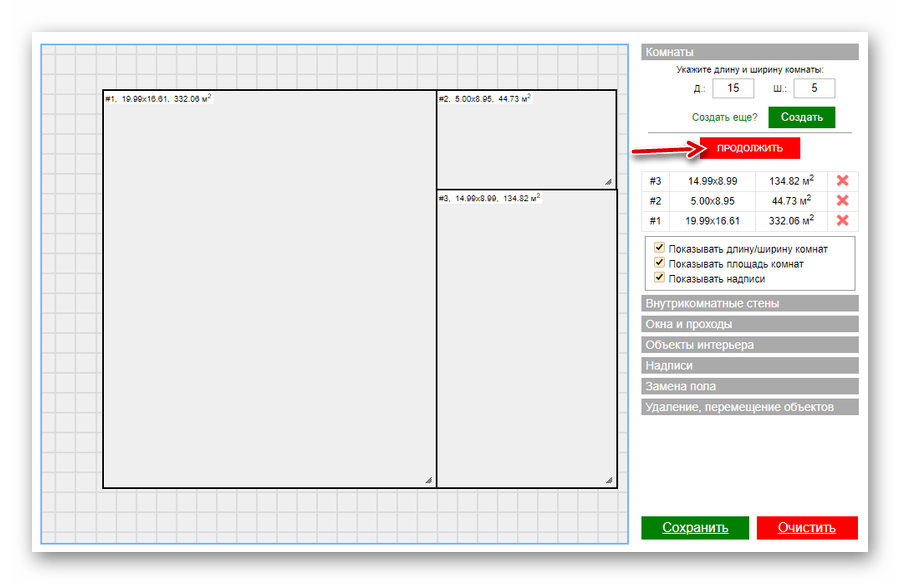Click the red 'Продолжить' button
900x584 pixels.
point(749,148)
